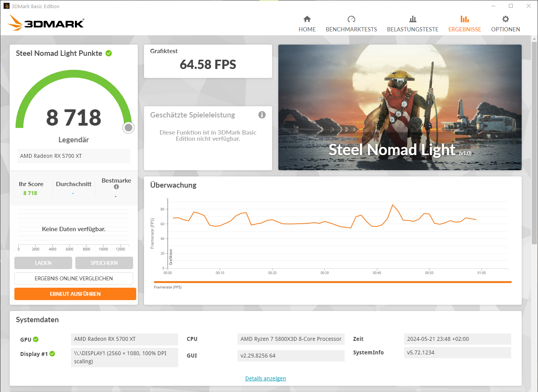
Task: Click the green check next to Display #1
Action: pos(52,354)
